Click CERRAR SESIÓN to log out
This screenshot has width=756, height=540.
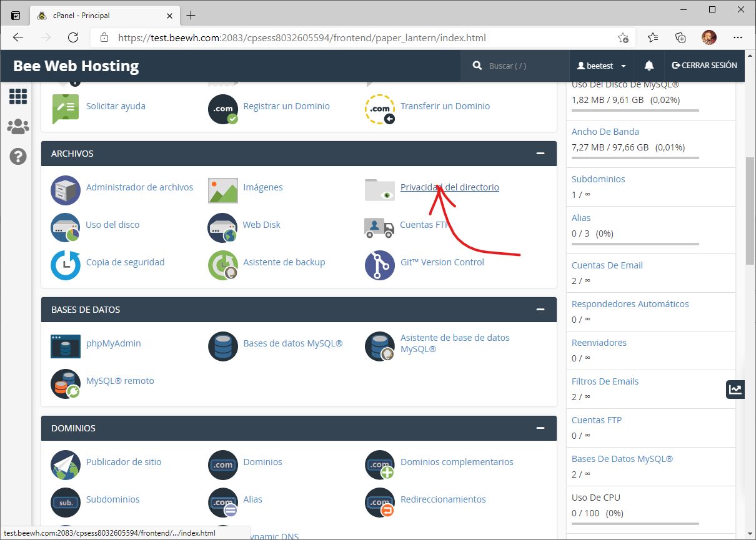pyautogui.click(x=704, y=66)
